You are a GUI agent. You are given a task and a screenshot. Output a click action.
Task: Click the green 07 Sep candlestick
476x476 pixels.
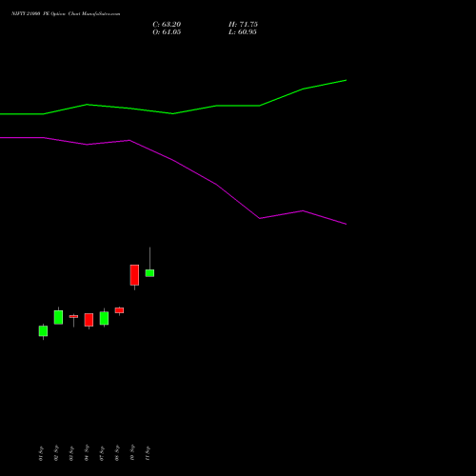[104, 318]
